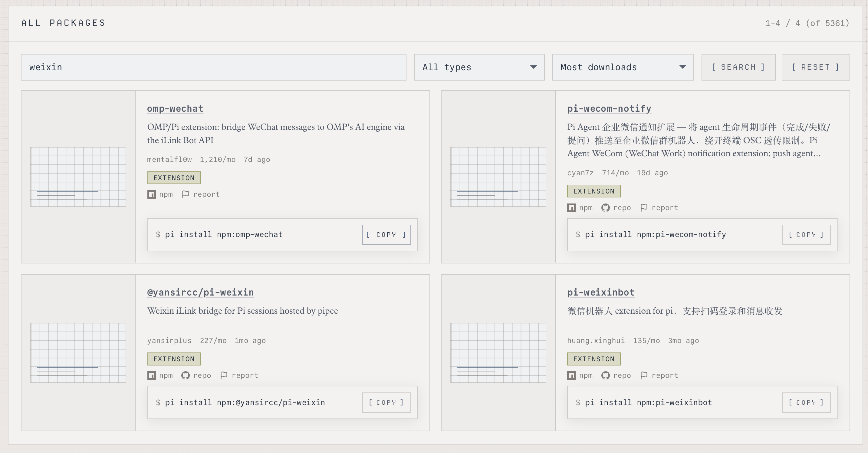Copy the pi-wecom-notify install command
This screenshot has height=453, width=868.
(x=806, y=235)
